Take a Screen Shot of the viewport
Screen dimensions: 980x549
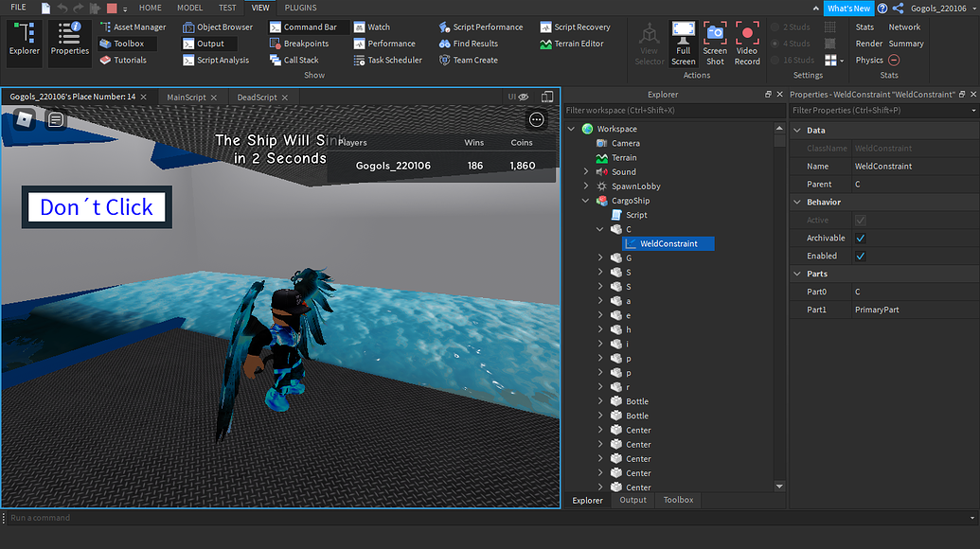click(x=715, y=44)
